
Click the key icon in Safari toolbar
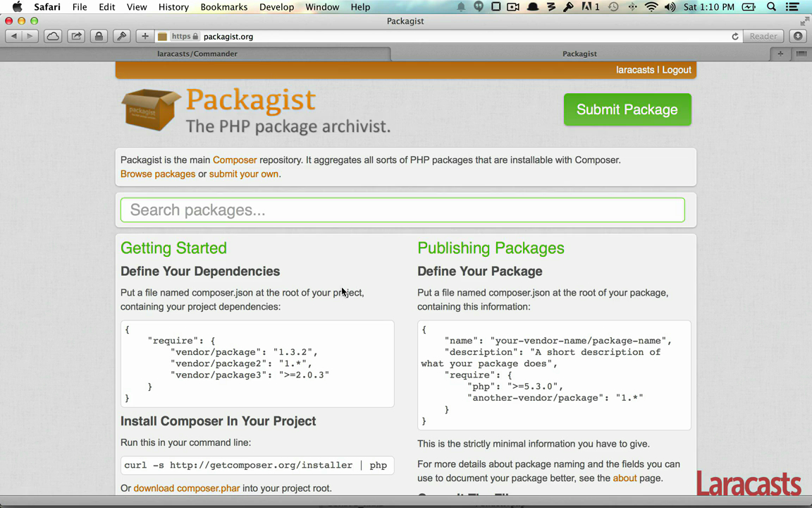pos(122,36)
